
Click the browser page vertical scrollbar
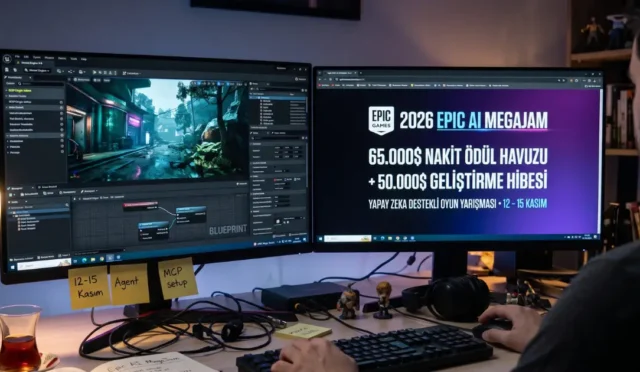600,161
